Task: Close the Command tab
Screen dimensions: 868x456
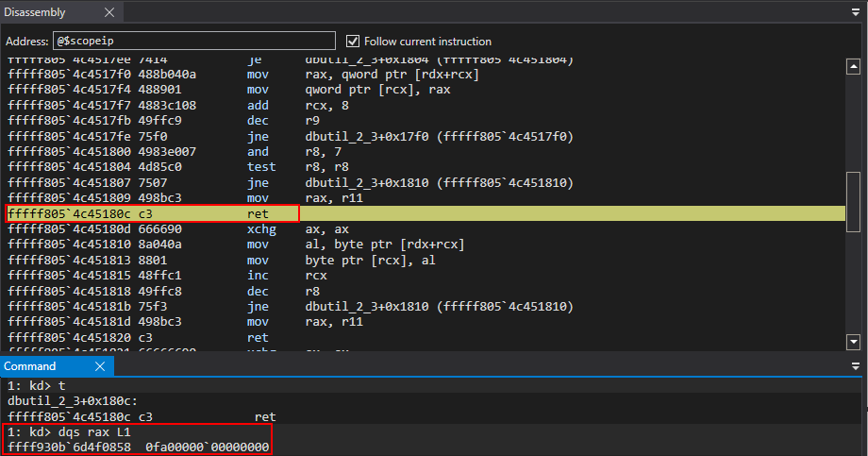Action: pos(99,366)
